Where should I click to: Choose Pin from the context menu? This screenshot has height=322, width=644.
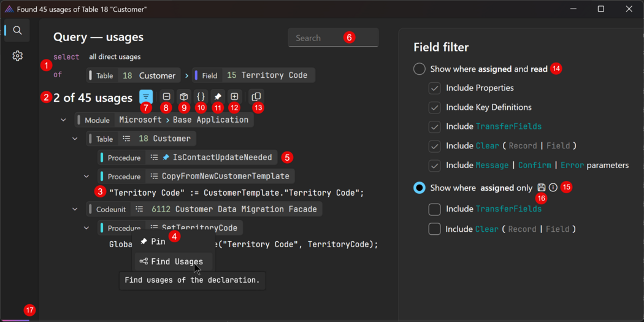click(x=158, y=242)
